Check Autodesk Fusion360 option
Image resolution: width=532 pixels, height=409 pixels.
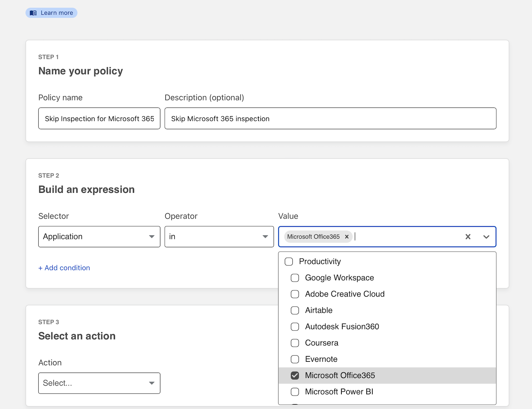(295, 327)
